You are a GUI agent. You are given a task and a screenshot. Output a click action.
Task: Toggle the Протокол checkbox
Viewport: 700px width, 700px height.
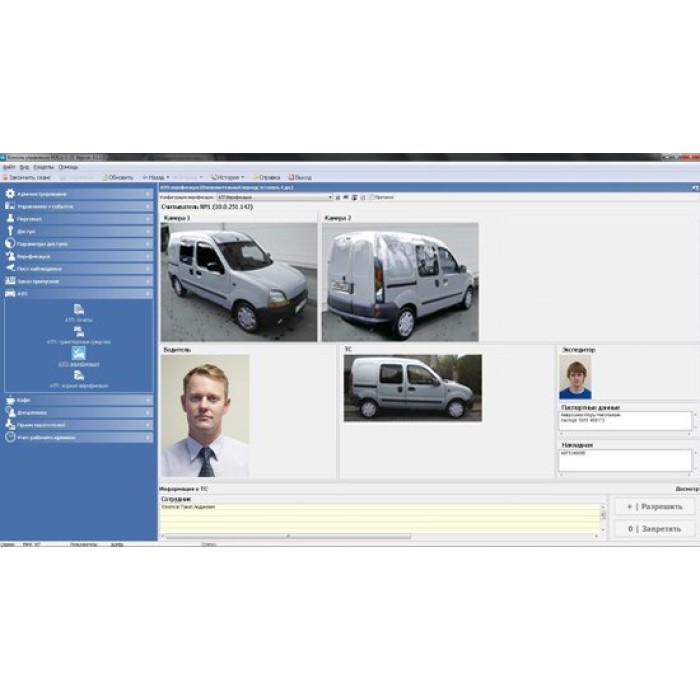[370, 197]
